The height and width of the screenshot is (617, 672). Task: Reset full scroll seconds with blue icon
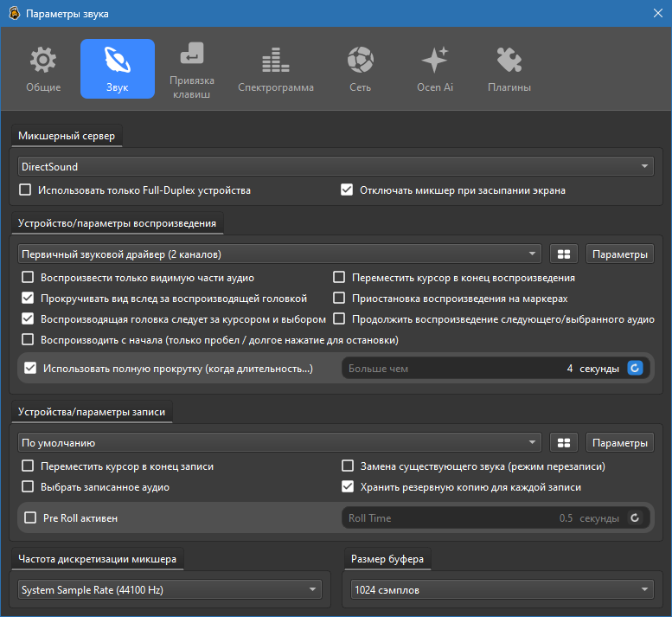(635, 368)
